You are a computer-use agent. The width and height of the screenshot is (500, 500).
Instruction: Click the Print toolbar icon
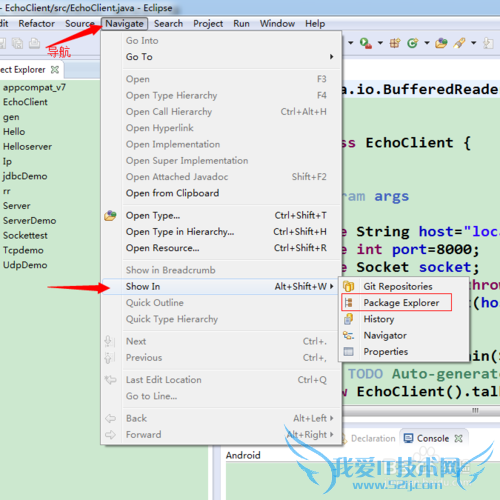click(x=34, y=43)
